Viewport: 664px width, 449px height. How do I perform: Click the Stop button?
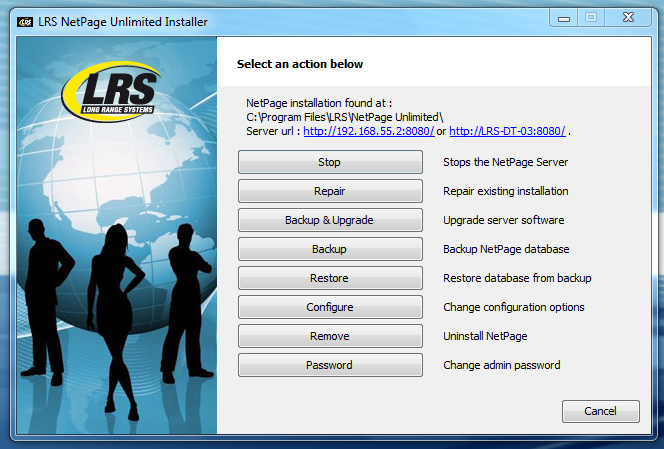coord(330,162)
